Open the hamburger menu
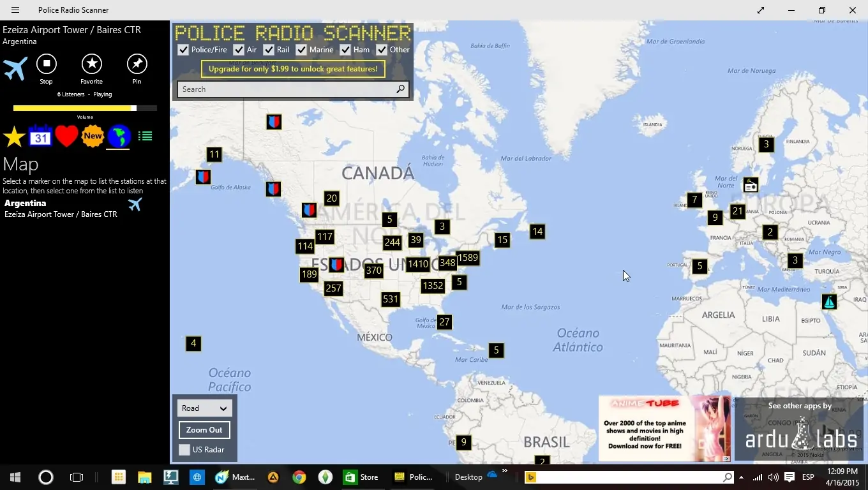Viewport: 868px width, 490px height. pyautogui.click(x=15, y=10)
